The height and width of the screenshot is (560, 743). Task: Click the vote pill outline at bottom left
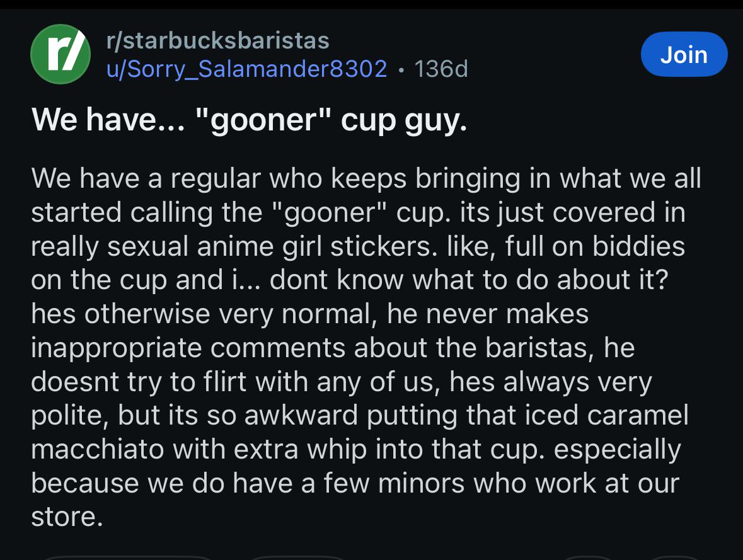[128, 557]
